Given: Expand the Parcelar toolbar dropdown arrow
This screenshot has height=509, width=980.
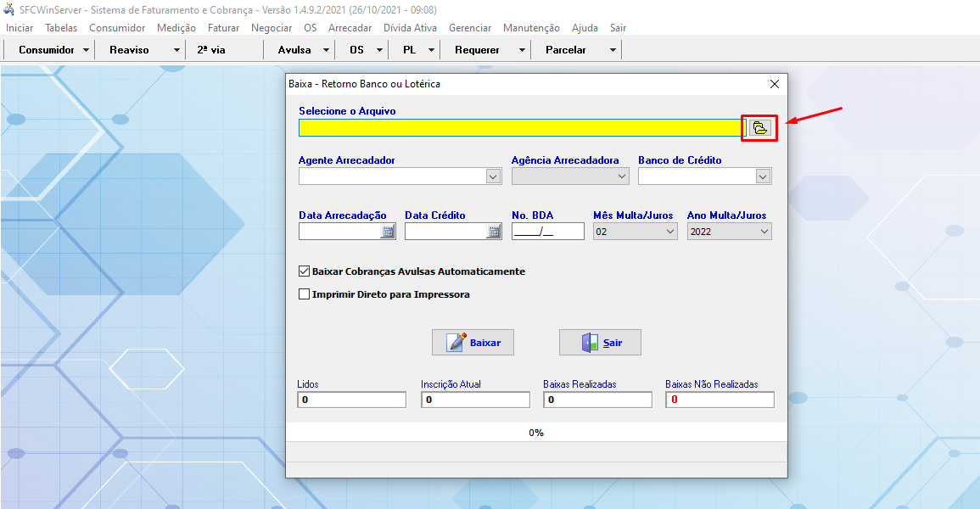Looking at the screenshot, I should click(x=613, y=50).
